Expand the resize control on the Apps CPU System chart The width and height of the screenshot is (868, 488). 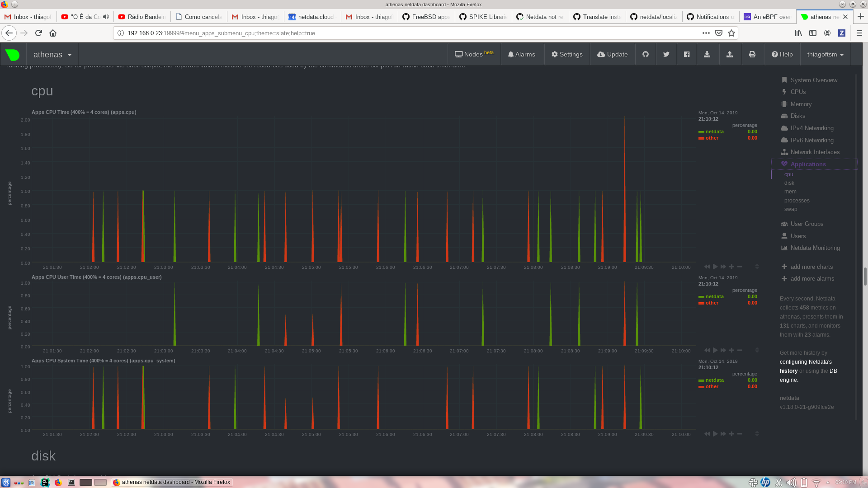click(x=757, y=433)
